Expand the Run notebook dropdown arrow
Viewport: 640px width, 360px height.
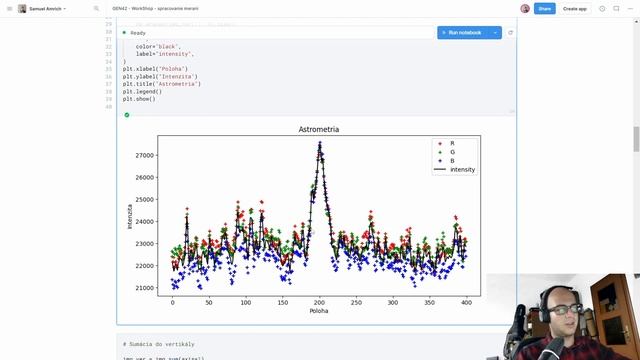point(495,33)
